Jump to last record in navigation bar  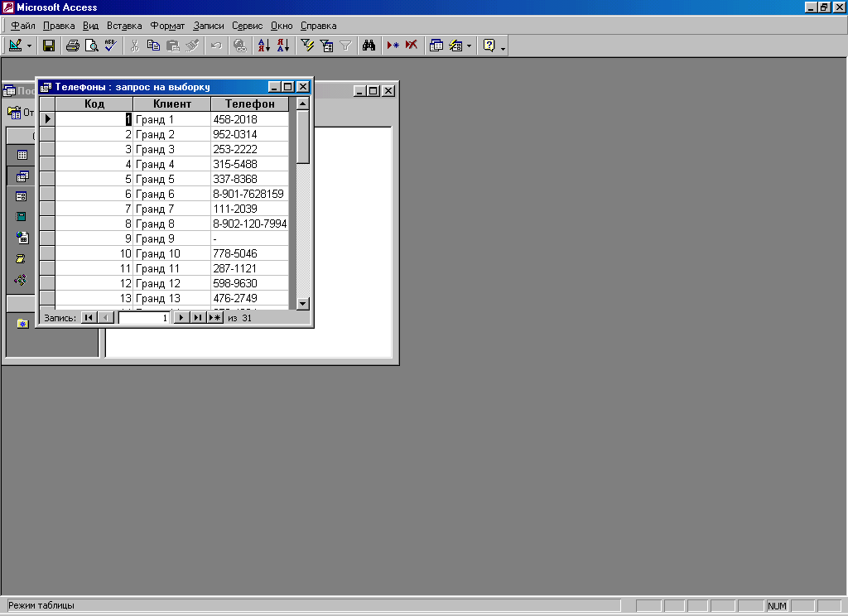197,317
